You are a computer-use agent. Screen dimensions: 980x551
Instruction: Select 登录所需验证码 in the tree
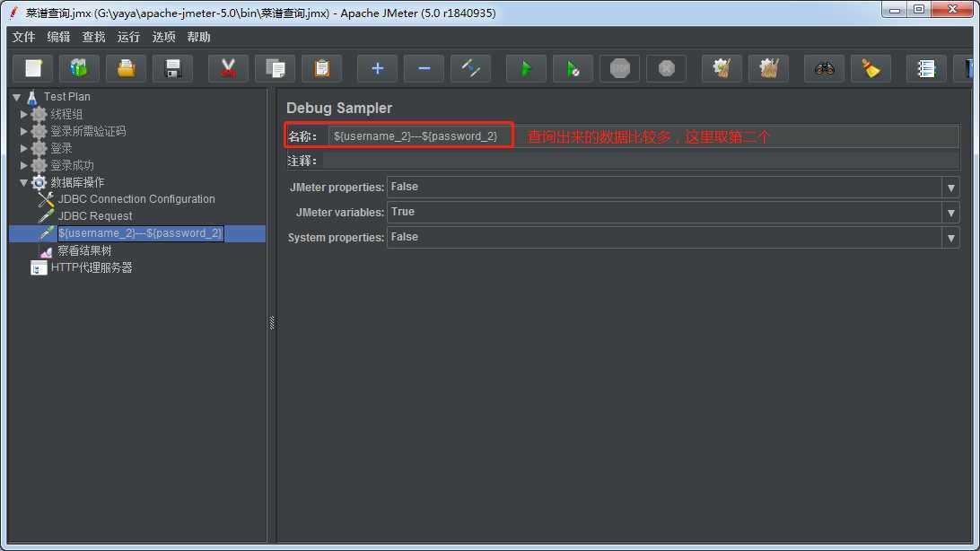point(88,131)
